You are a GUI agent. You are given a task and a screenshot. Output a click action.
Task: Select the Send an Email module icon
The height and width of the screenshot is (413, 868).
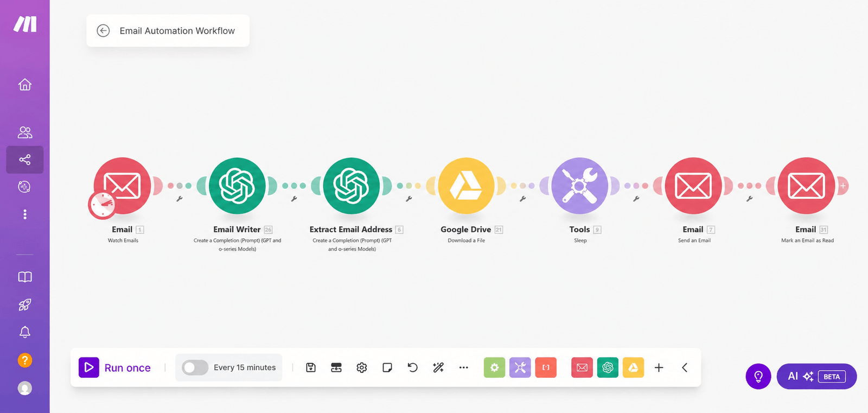[x=693, y=186]
